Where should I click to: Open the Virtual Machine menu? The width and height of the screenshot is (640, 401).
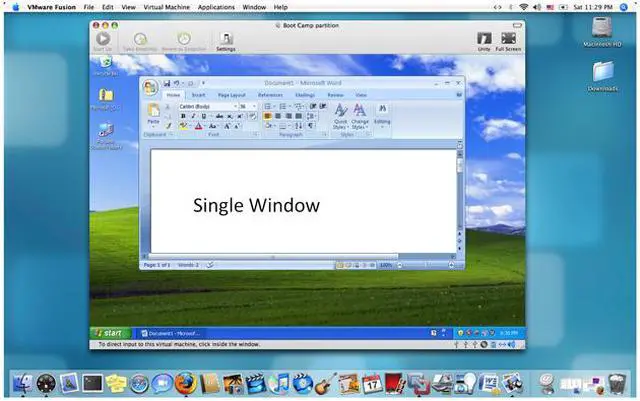click(x=167, y=7)
